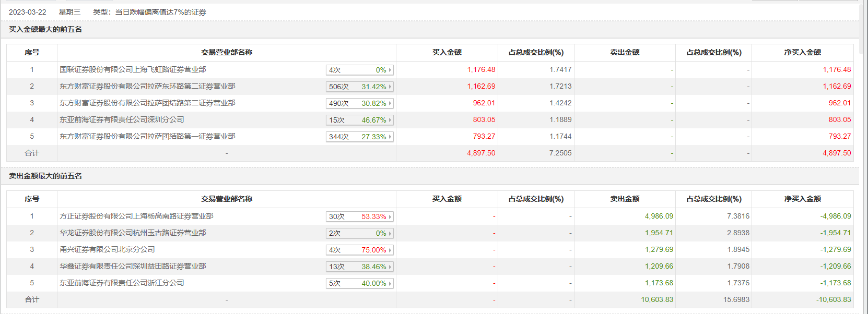Click the arrow next to 5次 40.00%
868x314 pixels.
tap(390, 283)
